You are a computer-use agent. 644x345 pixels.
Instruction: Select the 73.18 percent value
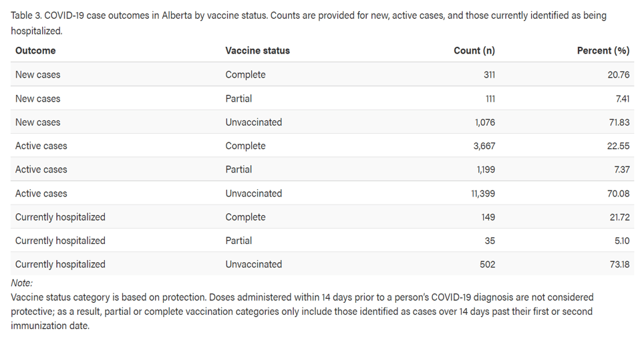618,265
